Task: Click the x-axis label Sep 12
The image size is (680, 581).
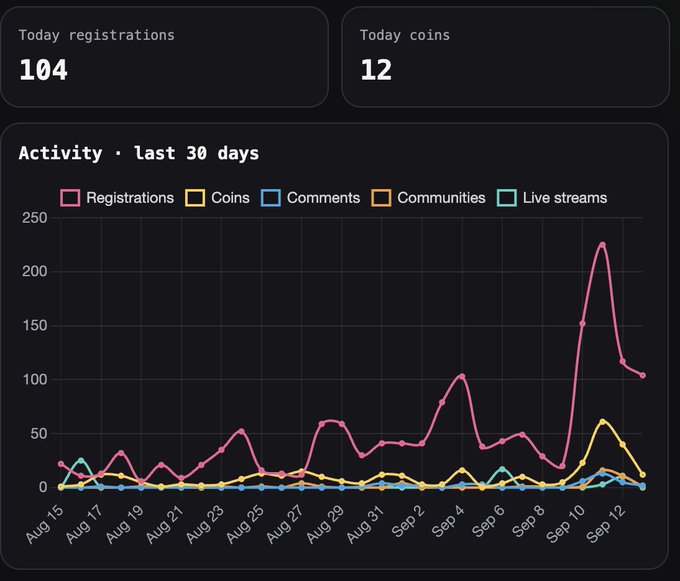Action: coord(606,525)
